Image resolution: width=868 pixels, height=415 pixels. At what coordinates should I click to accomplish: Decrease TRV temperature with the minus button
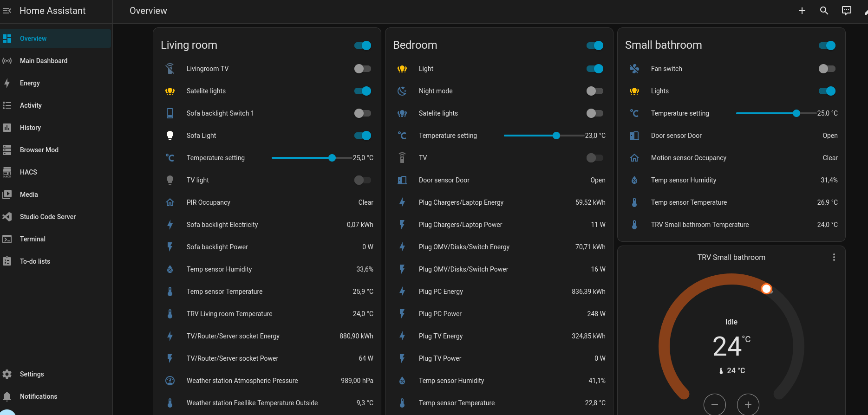pyautogui.click(x=714, y=404)
